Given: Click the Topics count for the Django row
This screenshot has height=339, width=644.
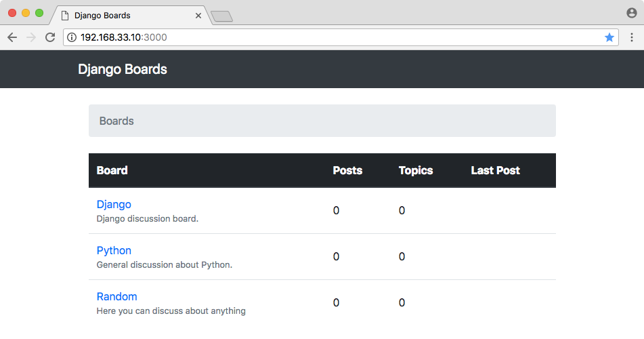Looking at the screenshot, I should (402, 211).
